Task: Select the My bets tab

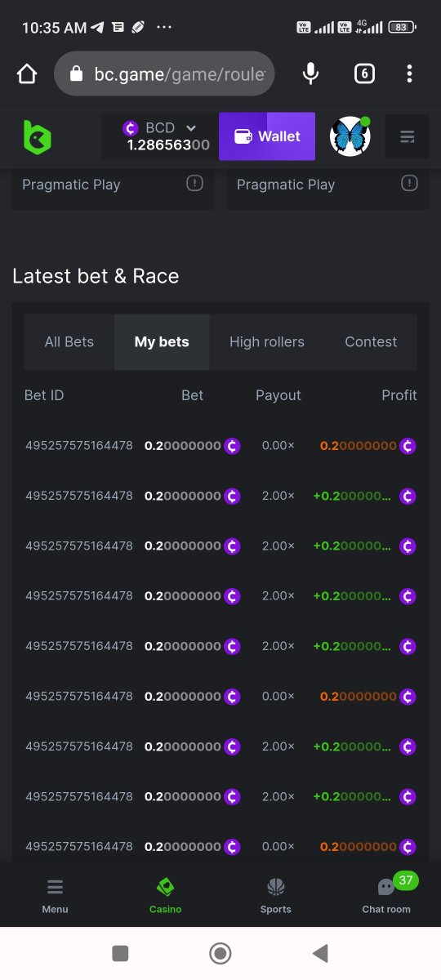Action: click(x=162, y=342)
